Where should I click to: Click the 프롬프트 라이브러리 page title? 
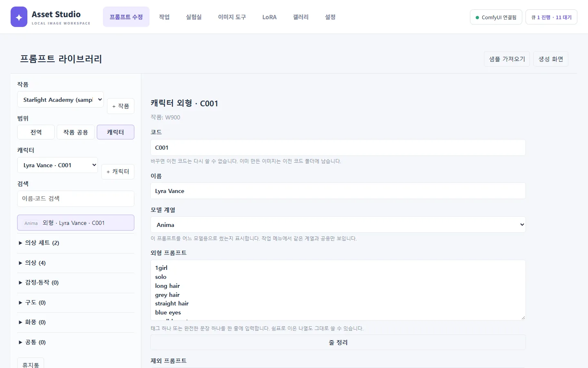click(61, 59)
